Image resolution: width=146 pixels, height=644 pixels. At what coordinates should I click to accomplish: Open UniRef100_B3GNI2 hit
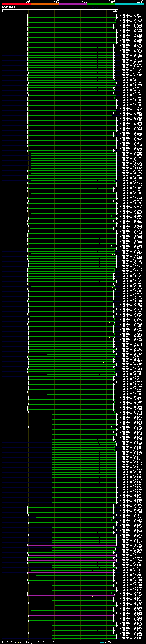click(x=131, y=248)
